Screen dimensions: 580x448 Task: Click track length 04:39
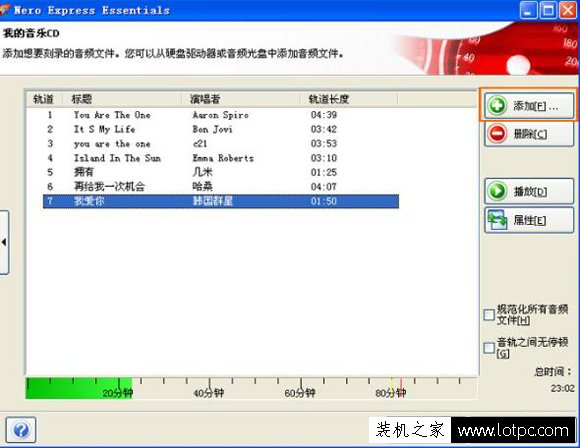(x=324, y=115)
